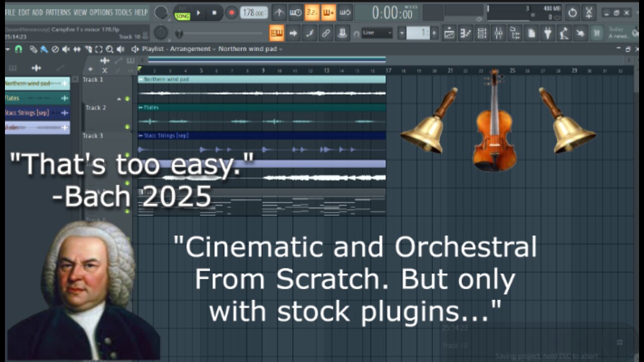
Task: Select Stacc Strings [sep] in picker
Action: [37, 113]
